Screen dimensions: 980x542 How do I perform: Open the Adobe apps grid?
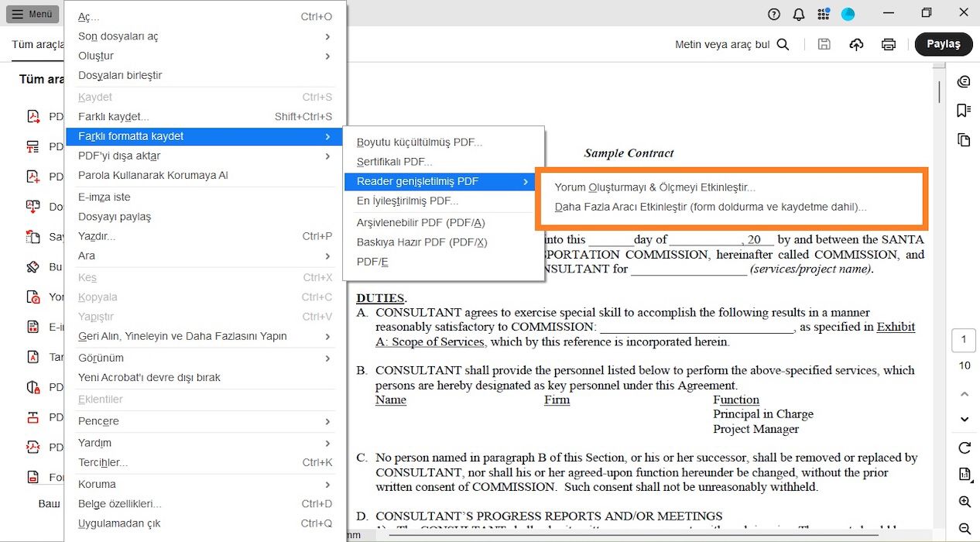[x=823, y=14]
